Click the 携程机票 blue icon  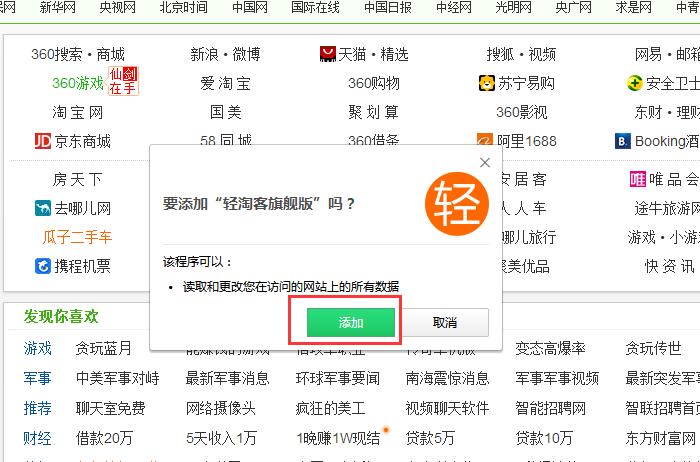coord(43,266)
